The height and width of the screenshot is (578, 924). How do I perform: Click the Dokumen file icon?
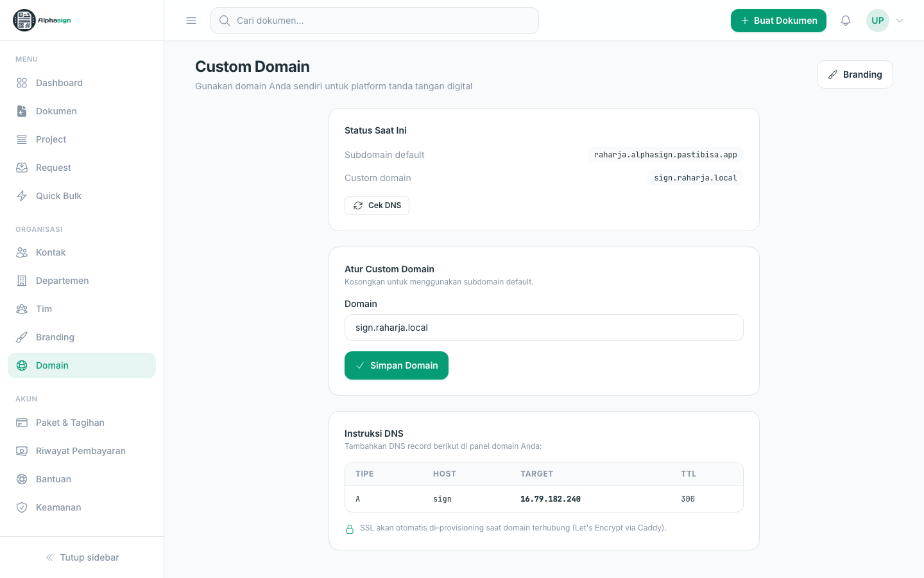click(22, 111)
